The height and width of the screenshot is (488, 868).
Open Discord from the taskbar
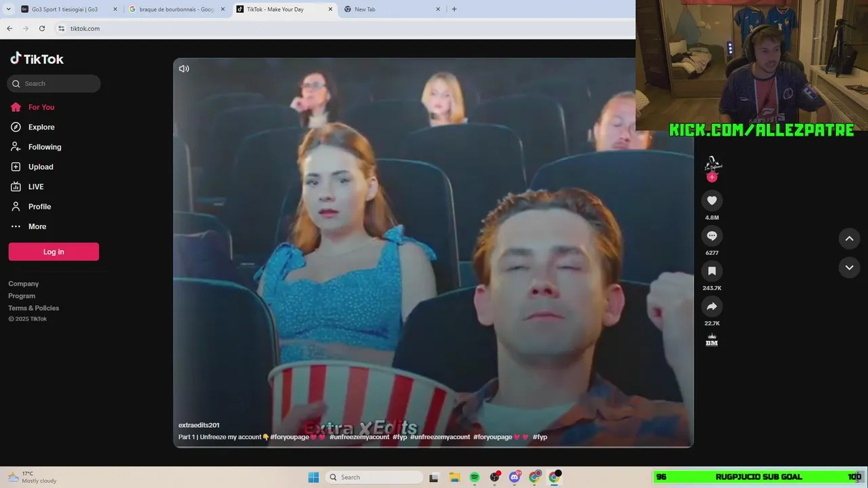[515, 477]
